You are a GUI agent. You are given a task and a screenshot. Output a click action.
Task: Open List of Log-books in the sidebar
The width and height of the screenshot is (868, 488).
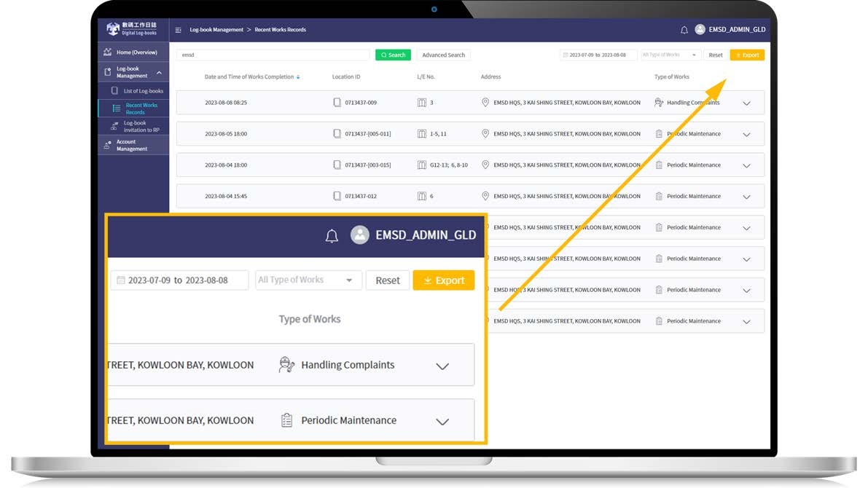coord(138,91)
